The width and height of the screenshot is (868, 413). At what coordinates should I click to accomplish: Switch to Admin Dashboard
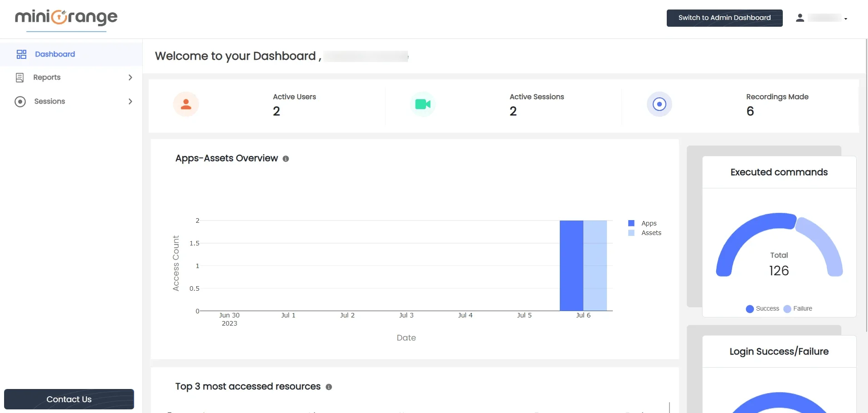pos(724,18)
